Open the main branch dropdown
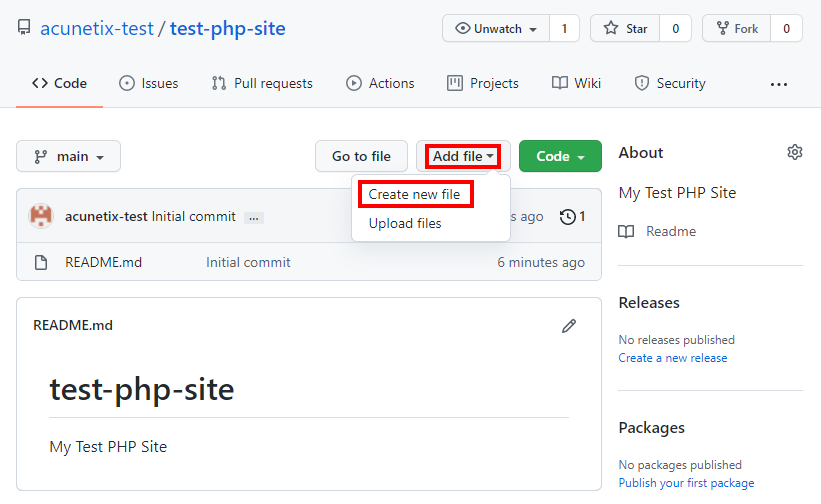This screenshot has width=821, height=504. pos(69,156)
